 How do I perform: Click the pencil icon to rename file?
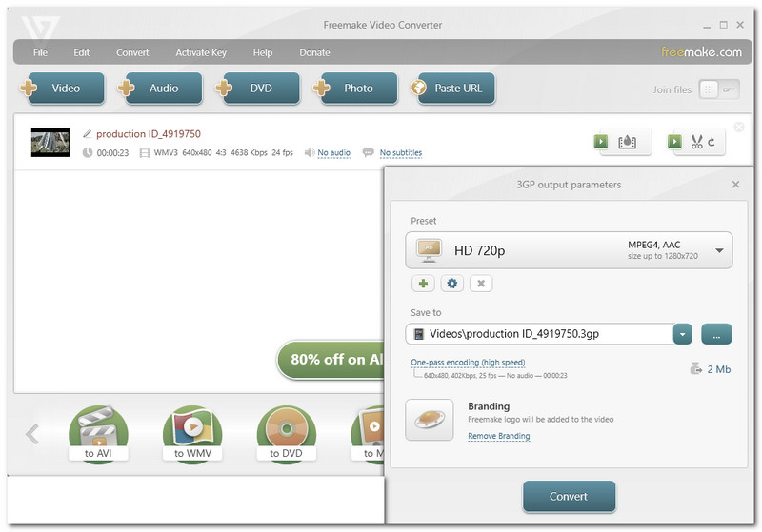click(88, 134)
